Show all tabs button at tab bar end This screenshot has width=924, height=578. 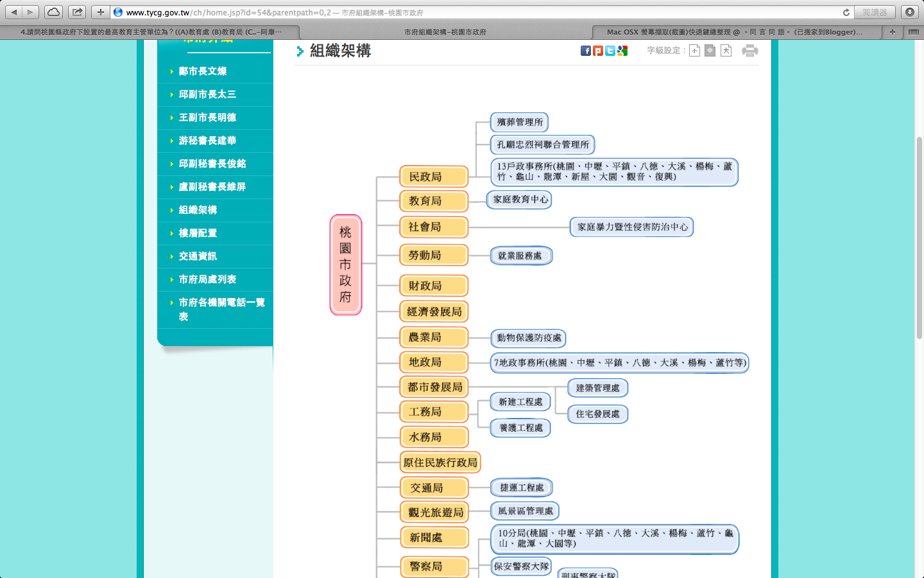pyautogui.click(x=913, y=31)
